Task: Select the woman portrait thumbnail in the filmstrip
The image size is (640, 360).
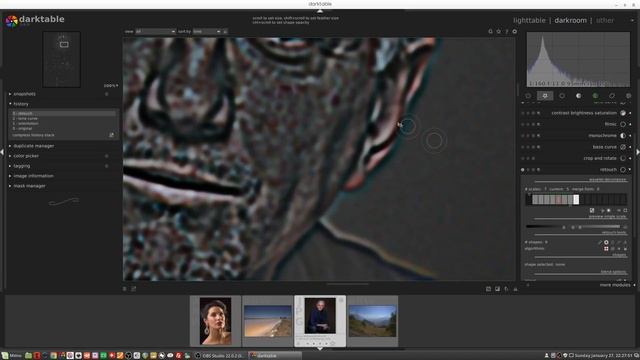Action: click(x=215, y=321)
